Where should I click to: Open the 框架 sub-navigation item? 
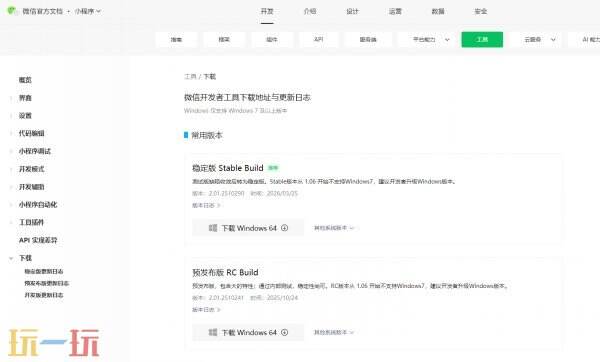224,39
